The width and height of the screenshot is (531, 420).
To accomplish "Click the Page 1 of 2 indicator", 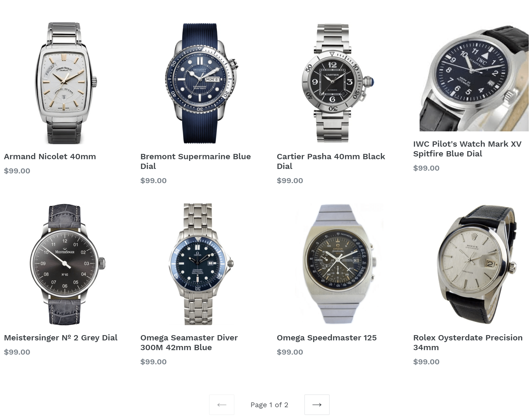I will pos(269,405).
